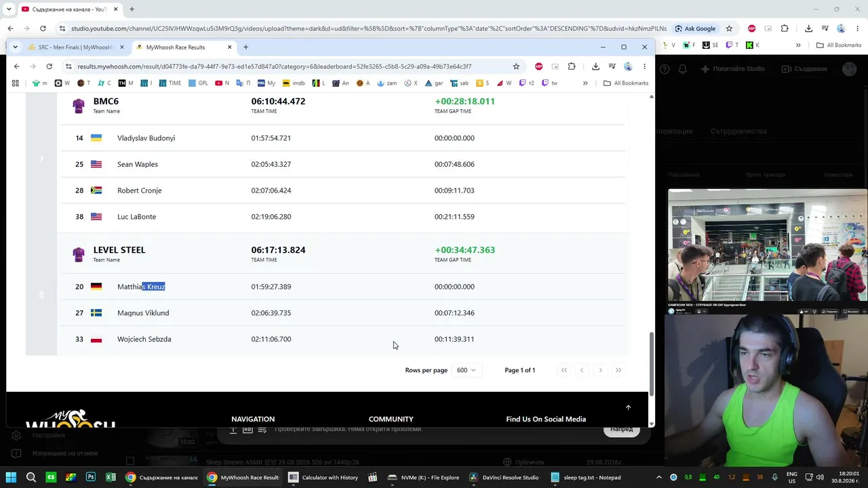The image size is (868, 488).
Task: Launch Photoshop from the taskbar
Action: [x=91, y=477]
